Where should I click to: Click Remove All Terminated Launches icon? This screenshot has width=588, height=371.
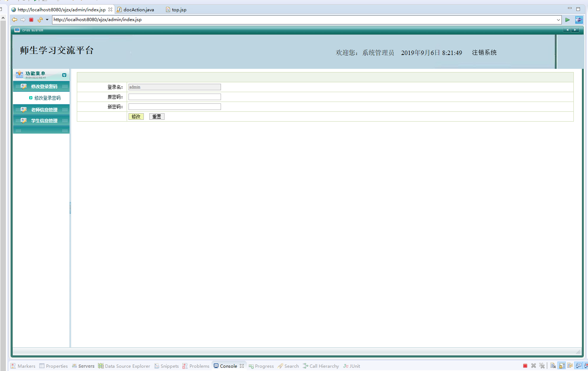tap(542, 366)
